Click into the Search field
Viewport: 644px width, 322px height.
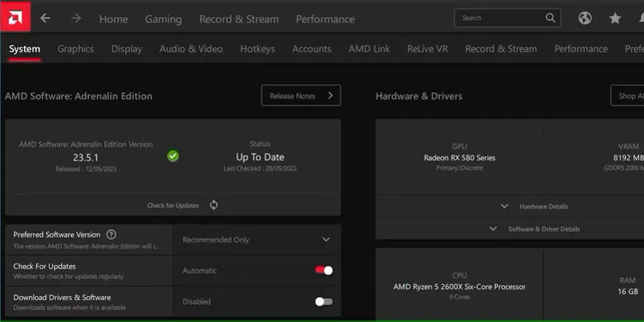click(507, 18)
